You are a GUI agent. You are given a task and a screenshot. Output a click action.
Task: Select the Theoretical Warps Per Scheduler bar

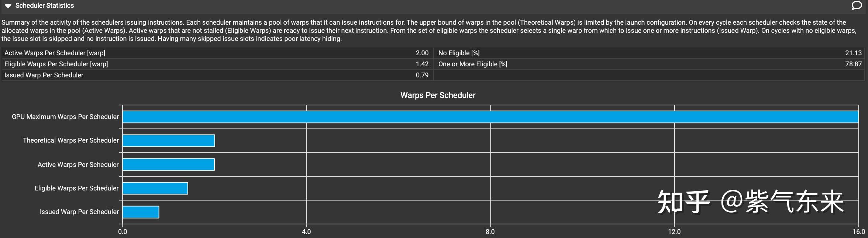pos(168,140)
